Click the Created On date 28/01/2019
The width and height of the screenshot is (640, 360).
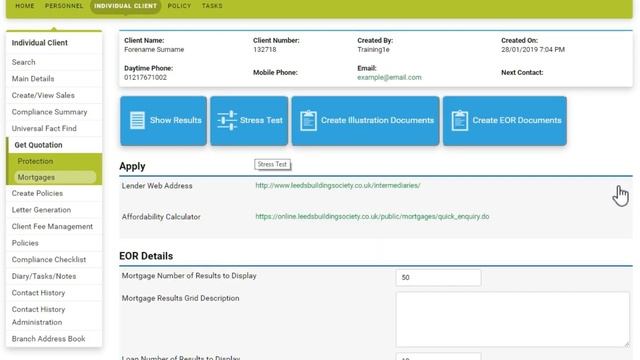click(533, 49)
